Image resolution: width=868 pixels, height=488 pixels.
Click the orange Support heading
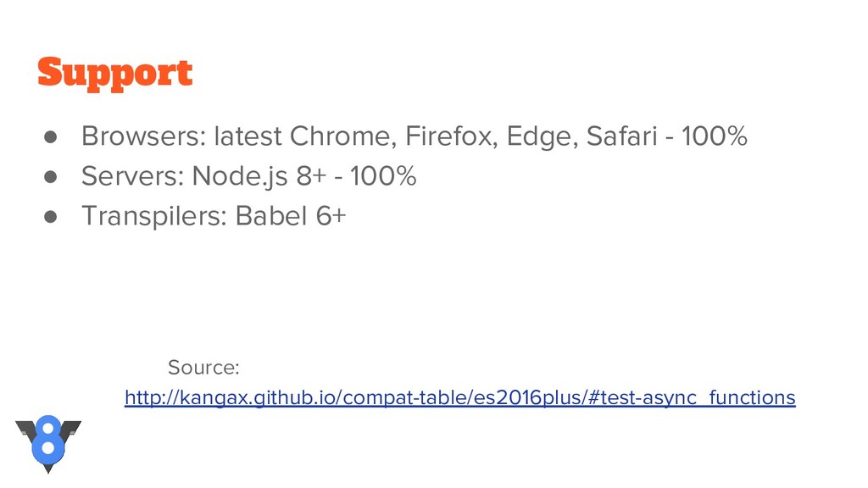[x=115, y=74]
